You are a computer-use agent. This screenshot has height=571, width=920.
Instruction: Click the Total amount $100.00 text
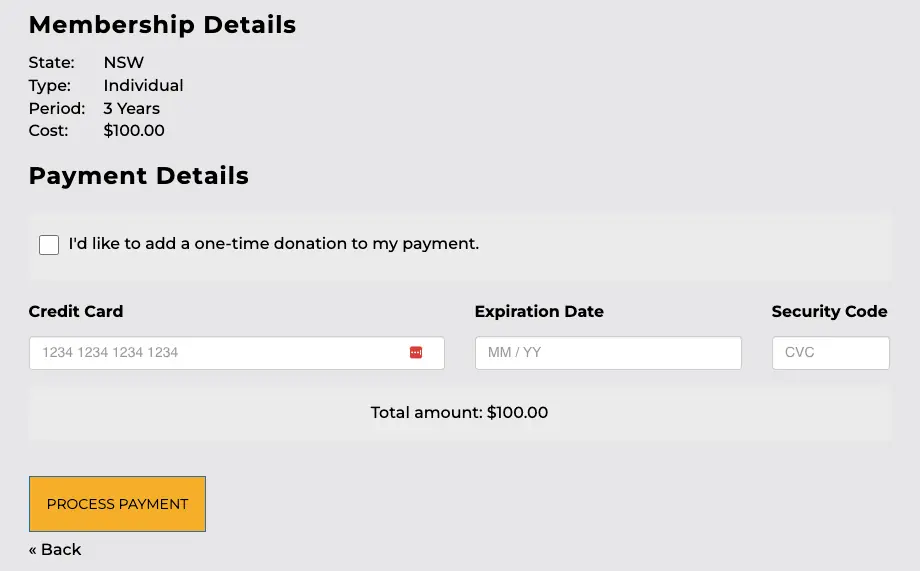pos(459,412)
